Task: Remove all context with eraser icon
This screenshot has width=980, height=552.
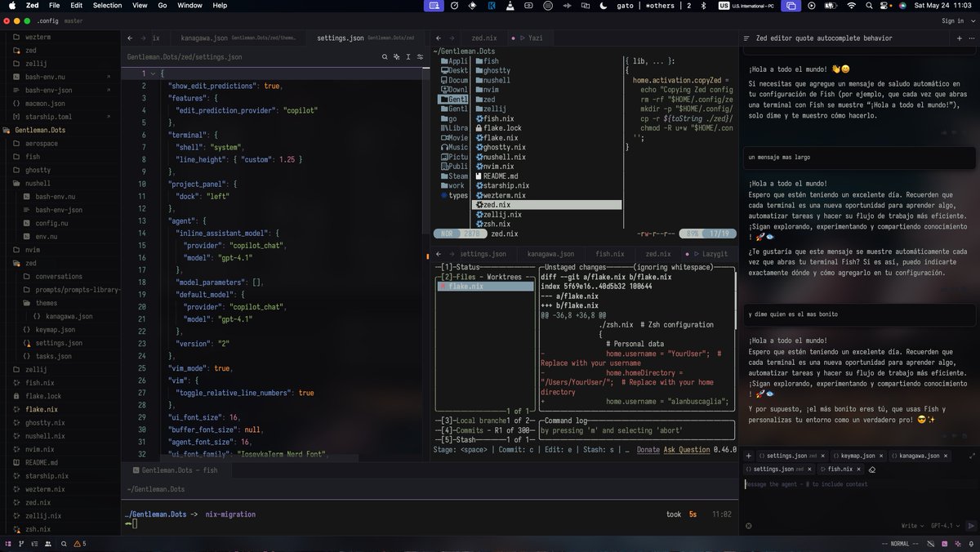Action: click(871, 470)
